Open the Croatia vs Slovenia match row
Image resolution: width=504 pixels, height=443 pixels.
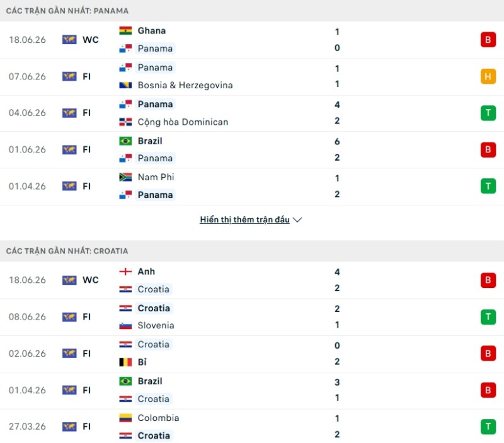[252, 317]
